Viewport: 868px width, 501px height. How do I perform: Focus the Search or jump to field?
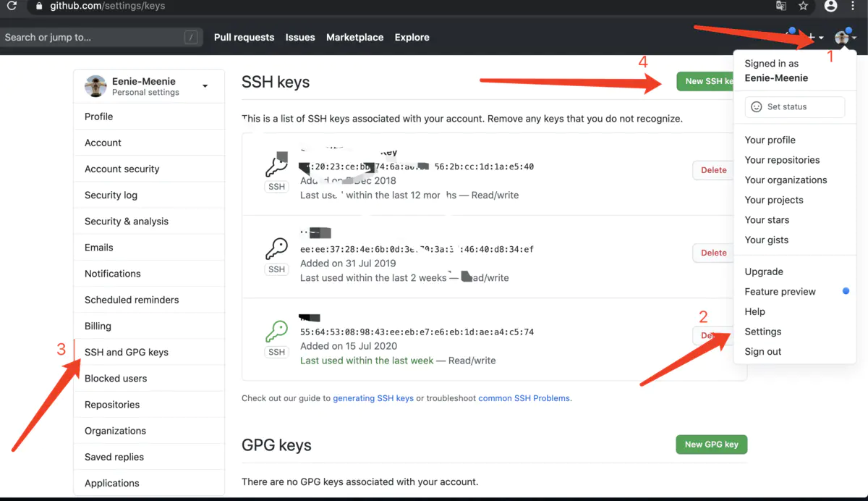(x=101, y=38)
